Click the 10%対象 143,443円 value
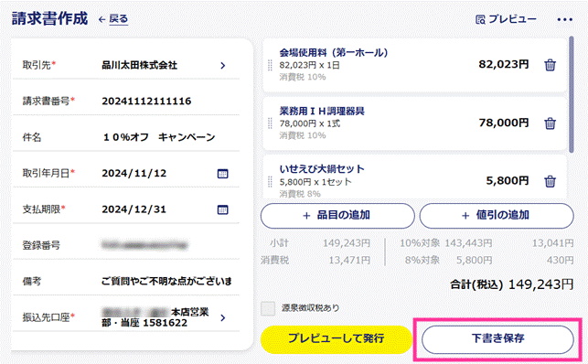The width and height of the screenshot is (588, 364). point(468,243)
